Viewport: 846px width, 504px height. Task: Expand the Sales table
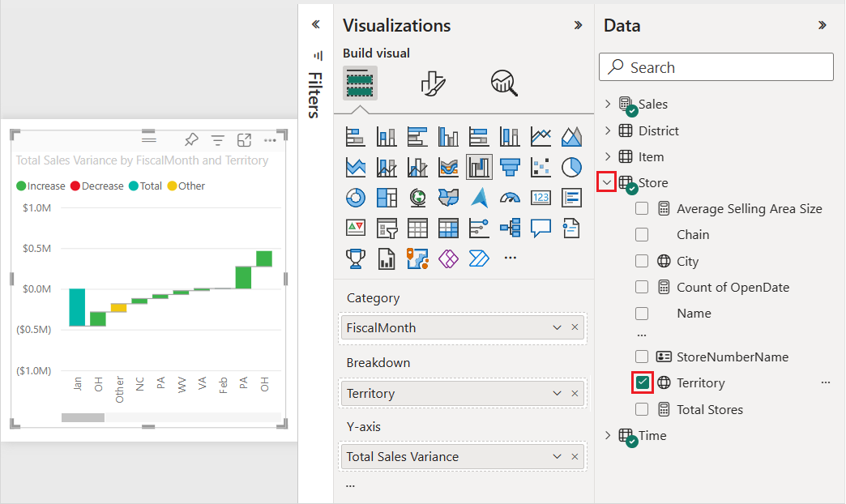[x=607, y=104]
